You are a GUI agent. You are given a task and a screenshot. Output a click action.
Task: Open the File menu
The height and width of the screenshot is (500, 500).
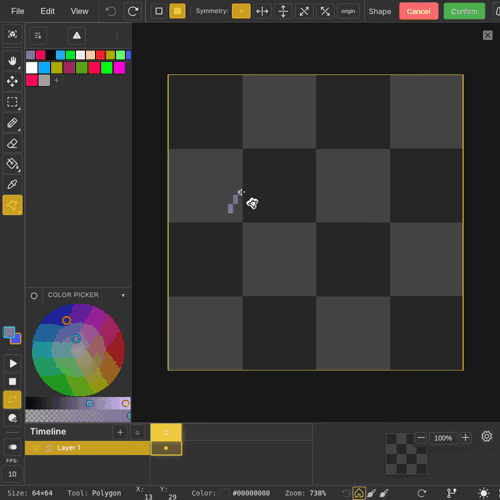(18, 11)
